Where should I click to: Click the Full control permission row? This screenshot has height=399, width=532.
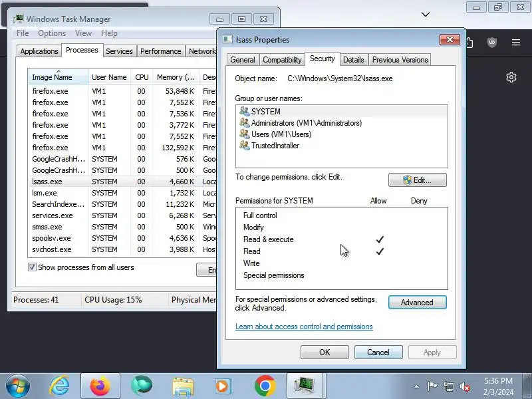[x=342, y=215]
